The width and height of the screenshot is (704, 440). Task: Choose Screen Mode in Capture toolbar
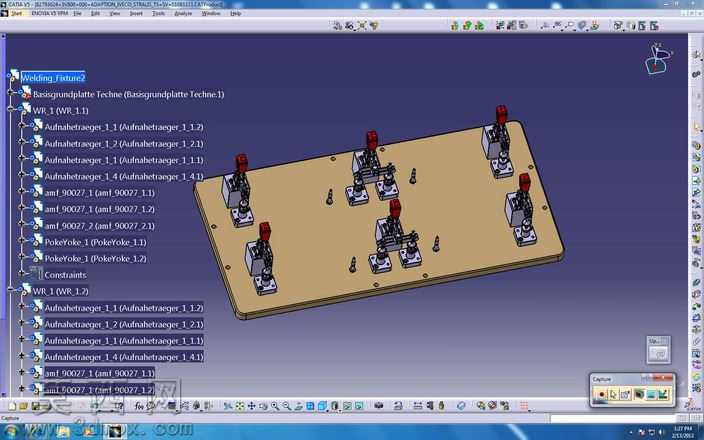pos(639,394)
